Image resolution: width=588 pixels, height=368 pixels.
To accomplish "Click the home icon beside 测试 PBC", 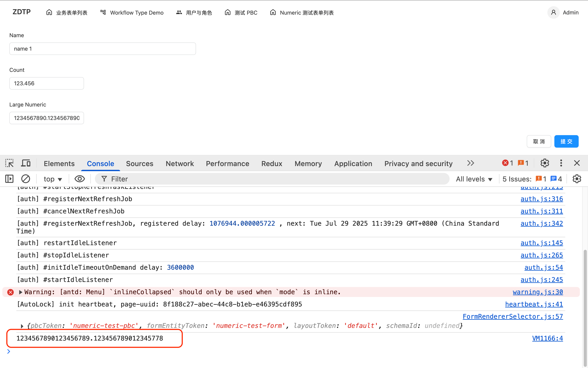I will pos(228,12).
